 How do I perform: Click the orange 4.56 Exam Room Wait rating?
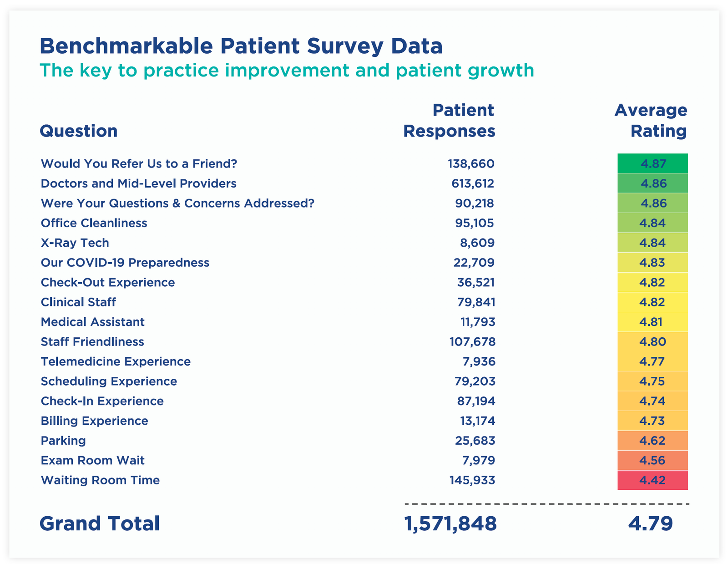coord(652,460)
